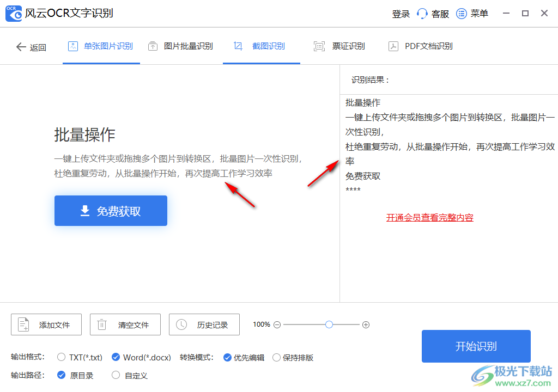
Task: Click the 单张图片识别 picture icon
Action: pos(73,46)
